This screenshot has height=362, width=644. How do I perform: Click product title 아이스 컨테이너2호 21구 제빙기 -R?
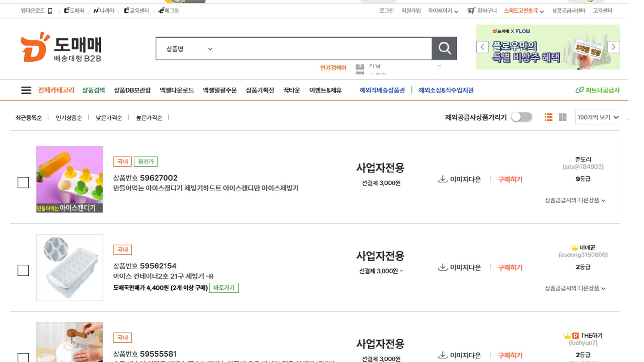(x=163, y=276)
